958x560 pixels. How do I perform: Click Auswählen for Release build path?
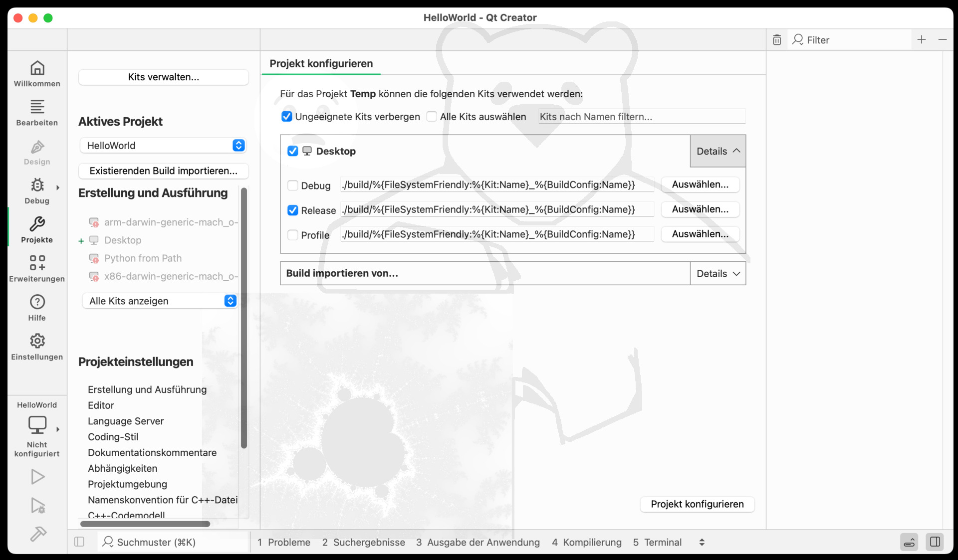pos(700,209)
